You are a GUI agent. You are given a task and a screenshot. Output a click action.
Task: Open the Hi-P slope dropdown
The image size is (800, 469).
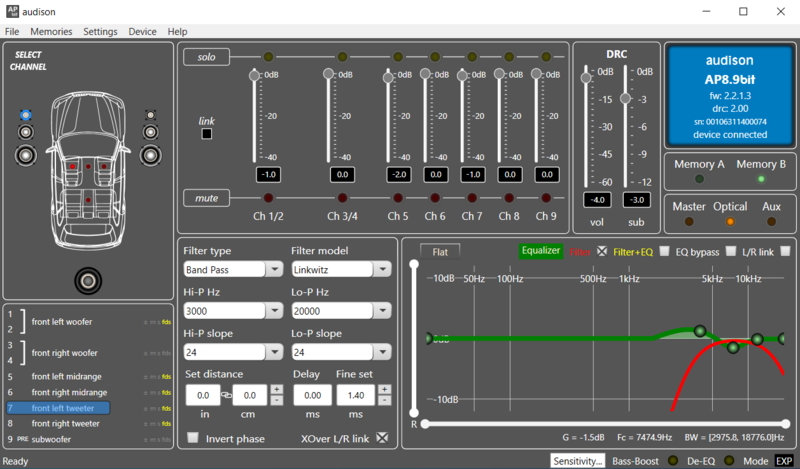click(274, 352)
